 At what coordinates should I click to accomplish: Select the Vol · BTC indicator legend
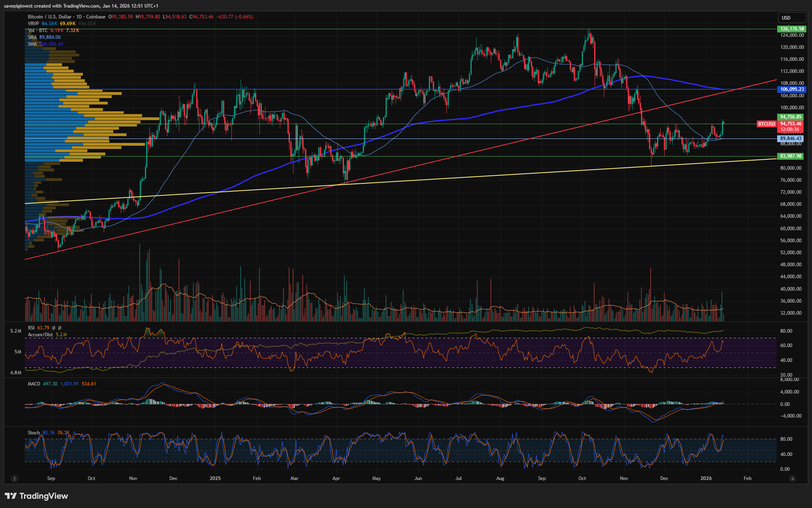[38, 30]
